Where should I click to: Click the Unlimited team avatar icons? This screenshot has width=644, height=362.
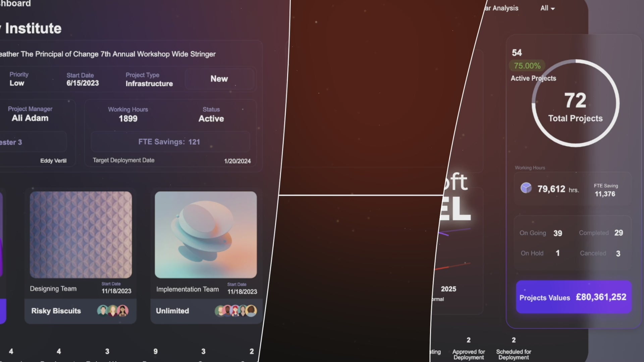pyautogui.click(x=235, y=311)
